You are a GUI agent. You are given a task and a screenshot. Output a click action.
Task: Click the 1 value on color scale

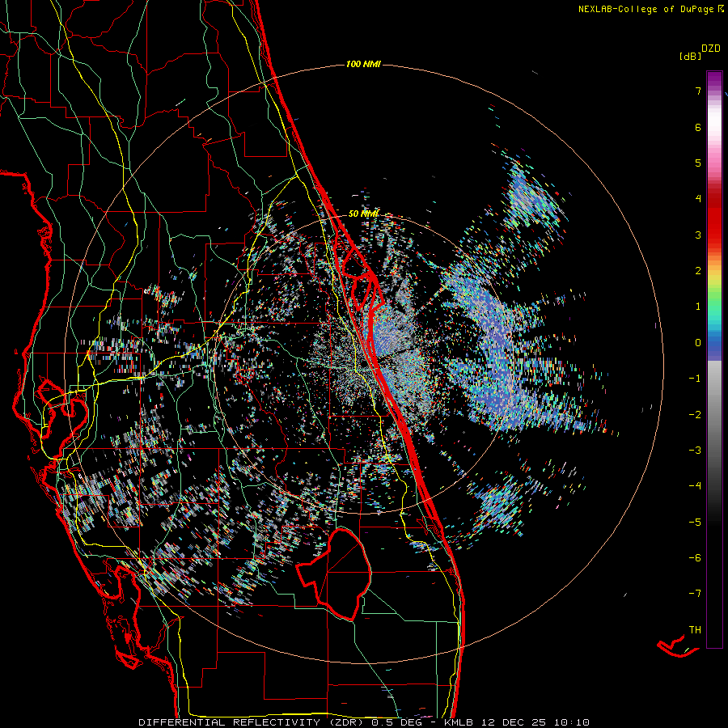click(698, 307)
